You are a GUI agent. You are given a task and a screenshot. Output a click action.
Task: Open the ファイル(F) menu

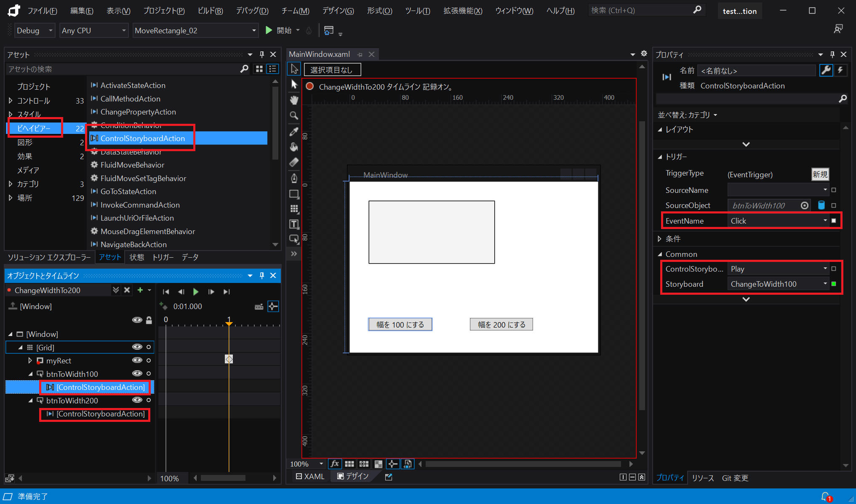[x=42, y=11]
